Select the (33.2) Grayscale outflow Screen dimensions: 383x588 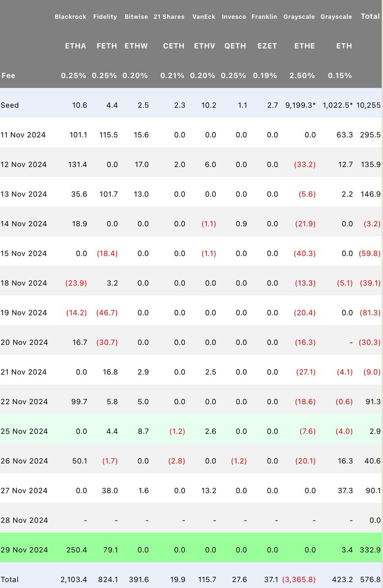(x=305, y=165)
